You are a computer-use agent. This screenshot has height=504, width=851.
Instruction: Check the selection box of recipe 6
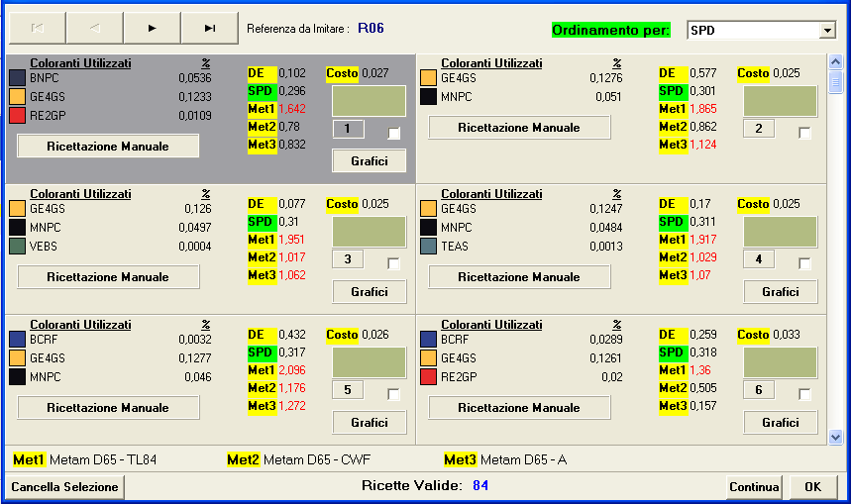tap(805, 394)
